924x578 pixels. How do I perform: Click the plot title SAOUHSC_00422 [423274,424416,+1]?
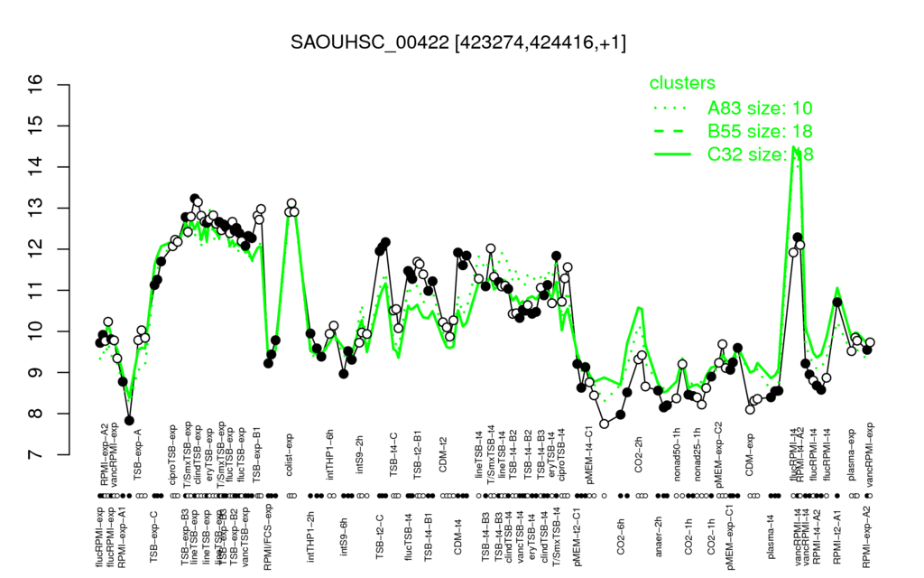tap(458, 42)
